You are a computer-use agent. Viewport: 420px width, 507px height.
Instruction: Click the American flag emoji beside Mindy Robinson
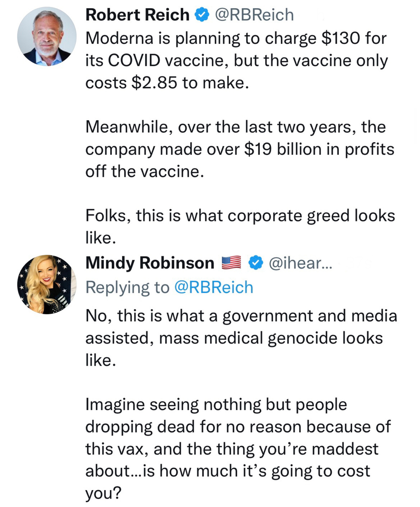pyautogui.click(x=232, y=262)
